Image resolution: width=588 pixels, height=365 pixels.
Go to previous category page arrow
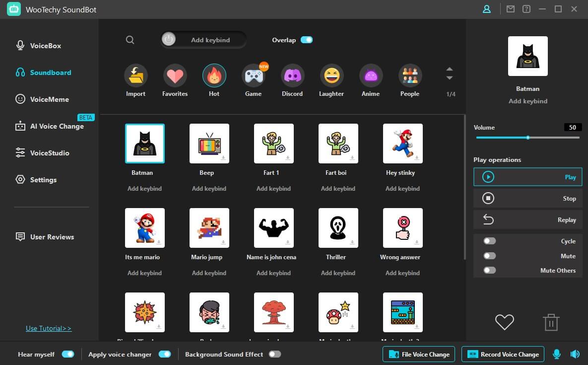(x=450, y=70)
